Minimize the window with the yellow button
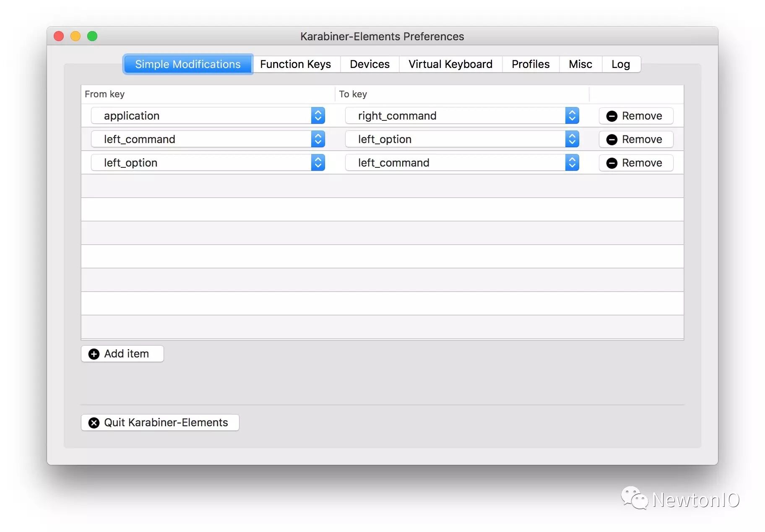 (75, 37)
